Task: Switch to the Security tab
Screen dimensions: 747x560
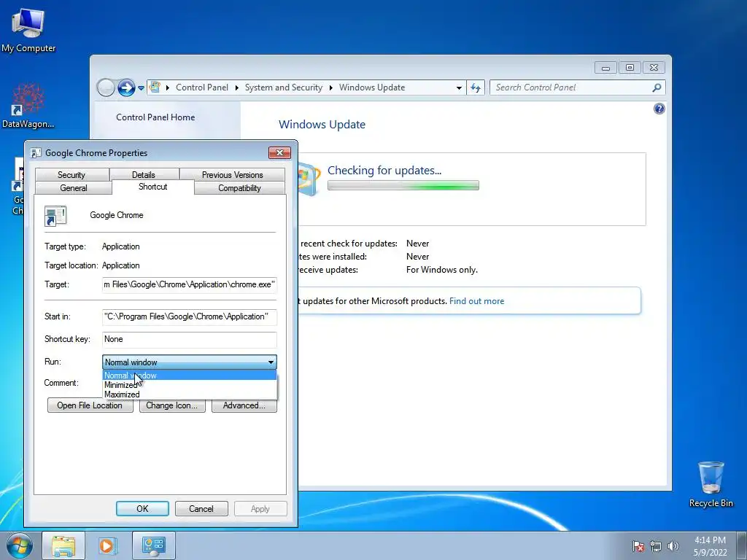Action: click(x=72, y=175)
